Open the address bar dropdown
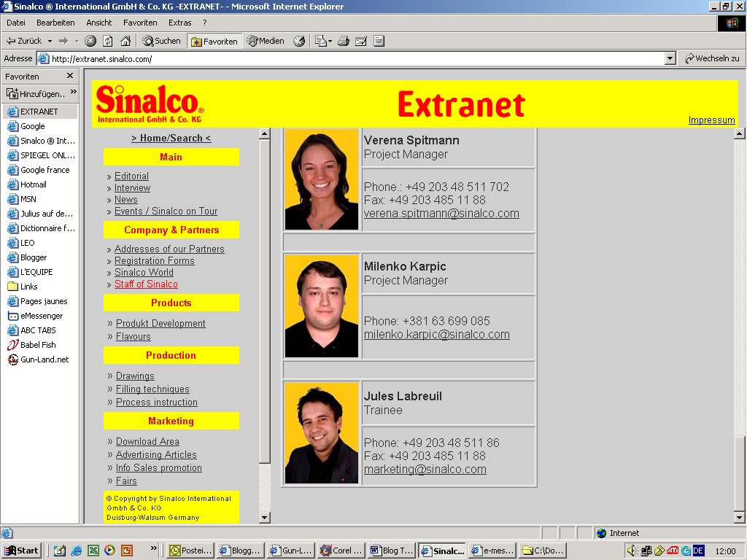Viewport: 747px width, 560px height. tap(670, 58)
